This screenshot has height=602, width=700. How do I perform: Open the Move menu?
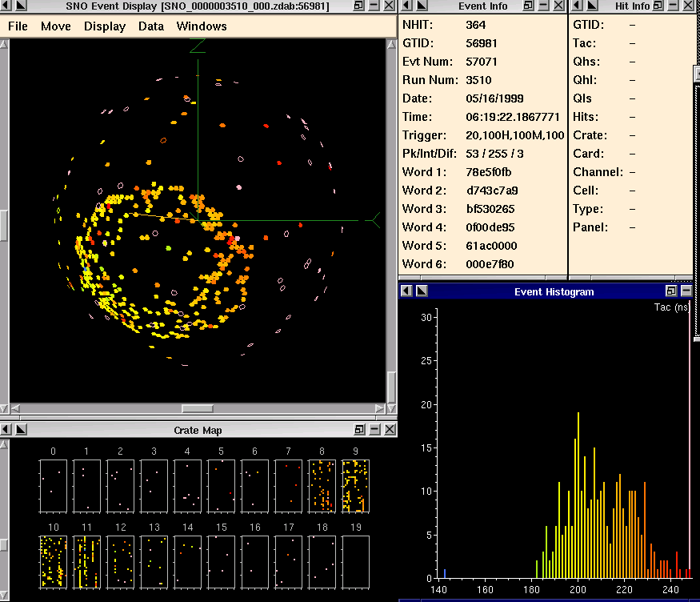(x=56, y=26)
